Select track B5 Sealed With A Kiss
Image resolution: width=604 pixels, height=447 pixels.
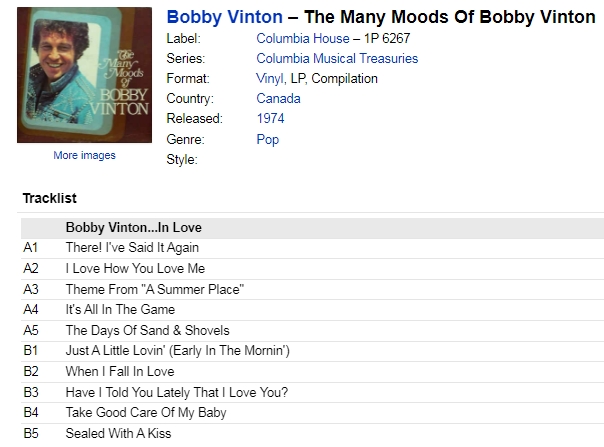(312, 434)
